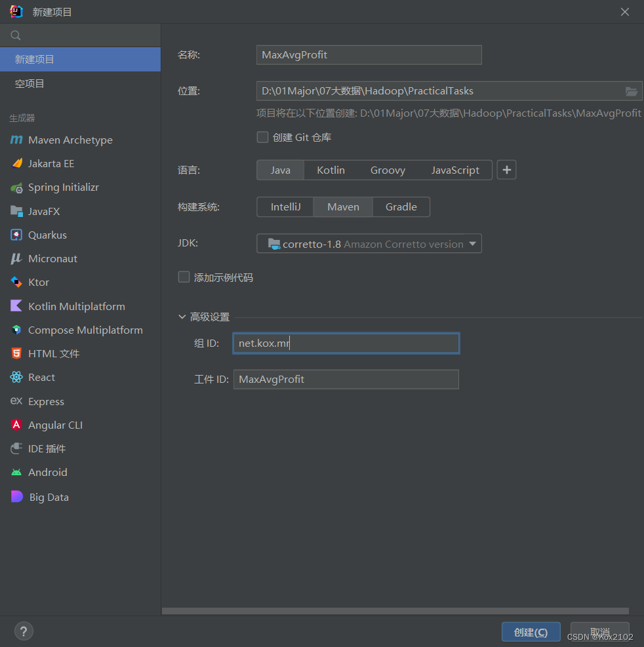The image size is (644, 647).
Task: Click the Kotlin Multiplatform icon
Action: pyautogui.click(x=16, y=305)
